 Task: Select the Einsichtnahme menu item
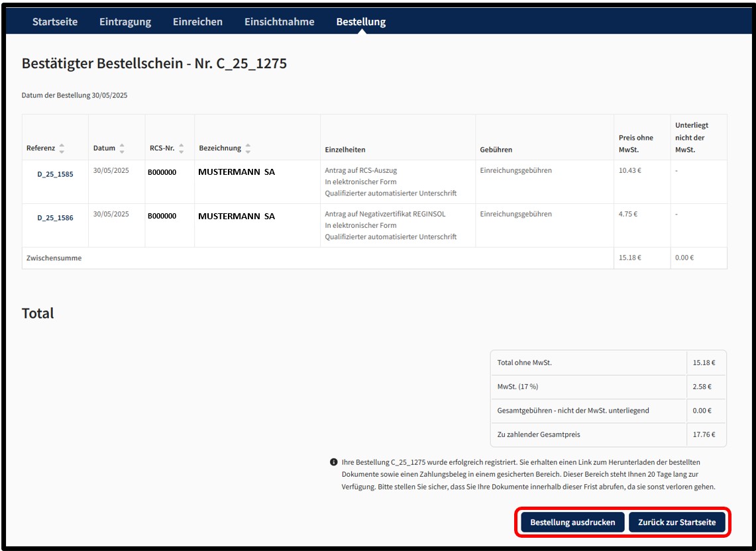[x=279, y=22]
